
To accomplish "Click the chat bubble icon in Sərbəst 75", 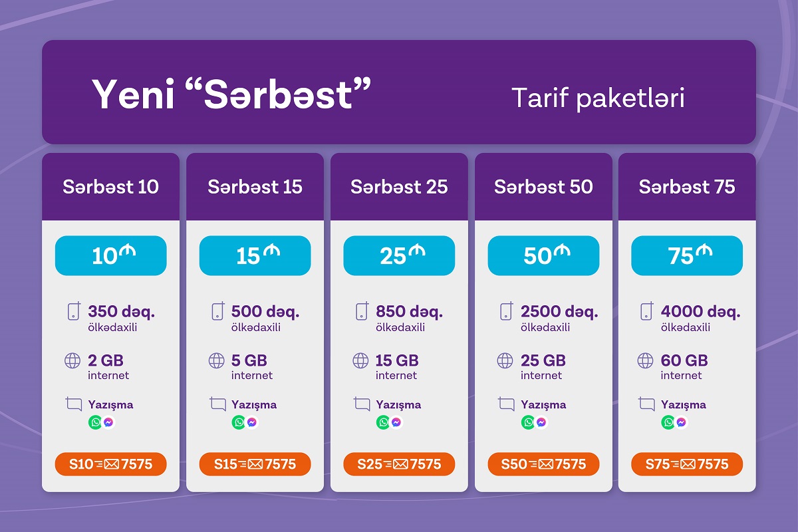I will [646, 404].
